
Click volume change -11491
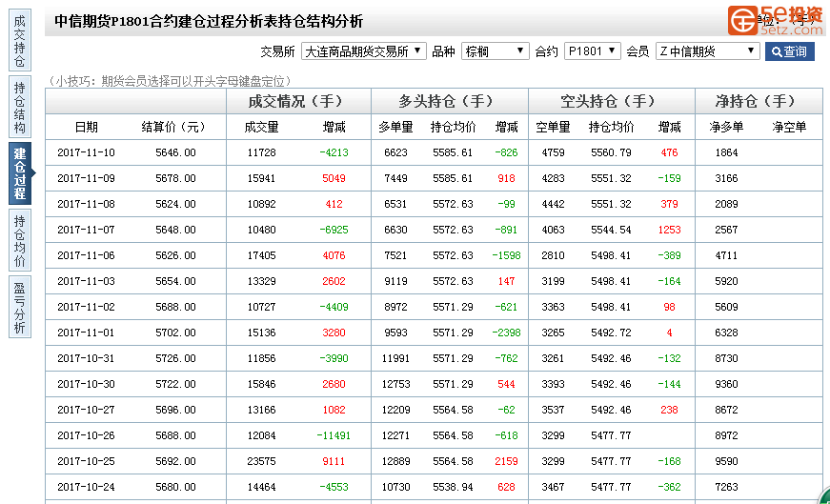click(x=334, y=435)
